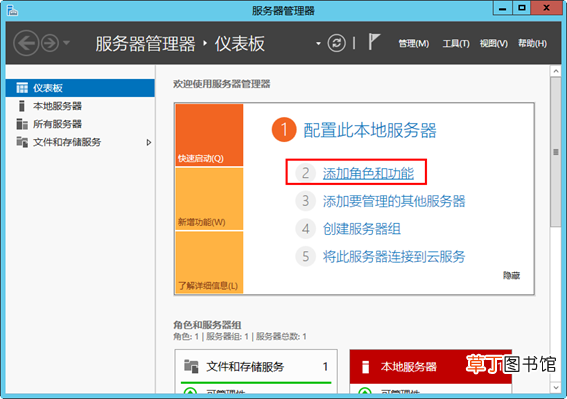
Task: Click the back navigation arrow
Action: pos(26,43)
